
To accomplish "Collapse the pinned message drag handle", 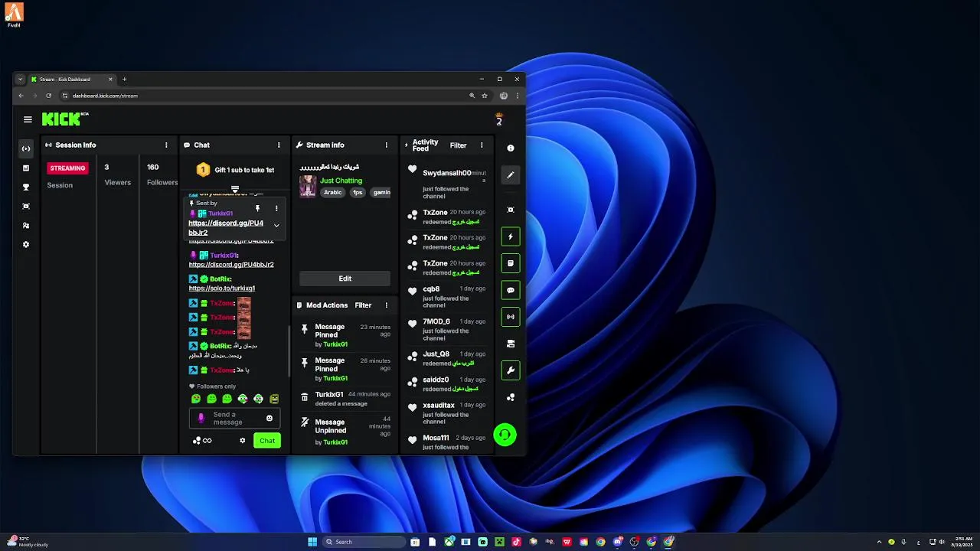I will (x=235, y=189).
